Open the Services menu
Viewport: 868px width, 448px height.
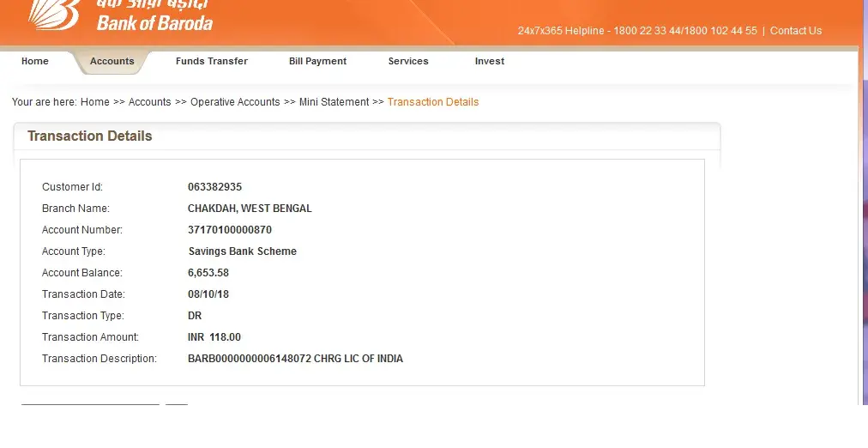pyautogui.click(x=408, y=62)
